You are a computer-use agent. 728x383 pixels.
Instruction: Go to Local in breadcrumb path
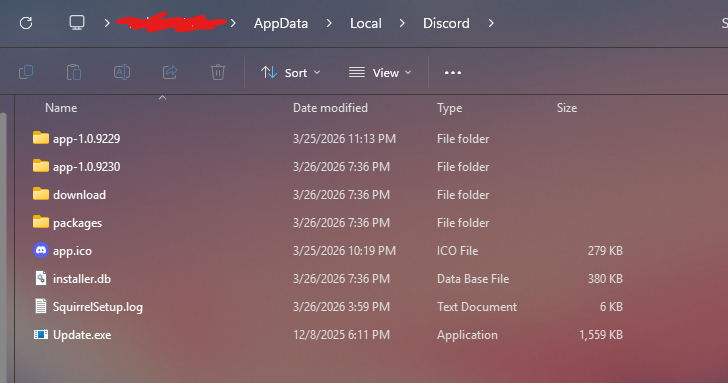pos(366,23)
